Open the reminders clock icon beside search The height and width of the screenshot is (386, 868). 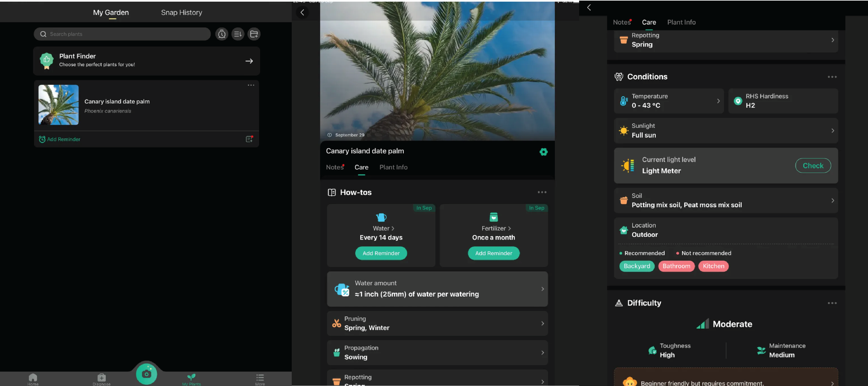coord(222,34)
